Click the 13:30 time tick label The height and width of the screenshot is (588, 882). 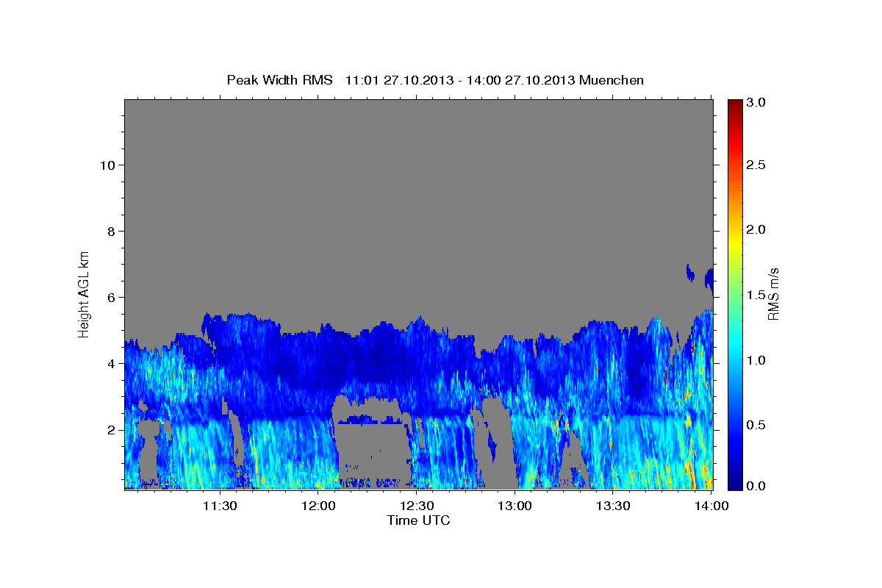[613, 506]
